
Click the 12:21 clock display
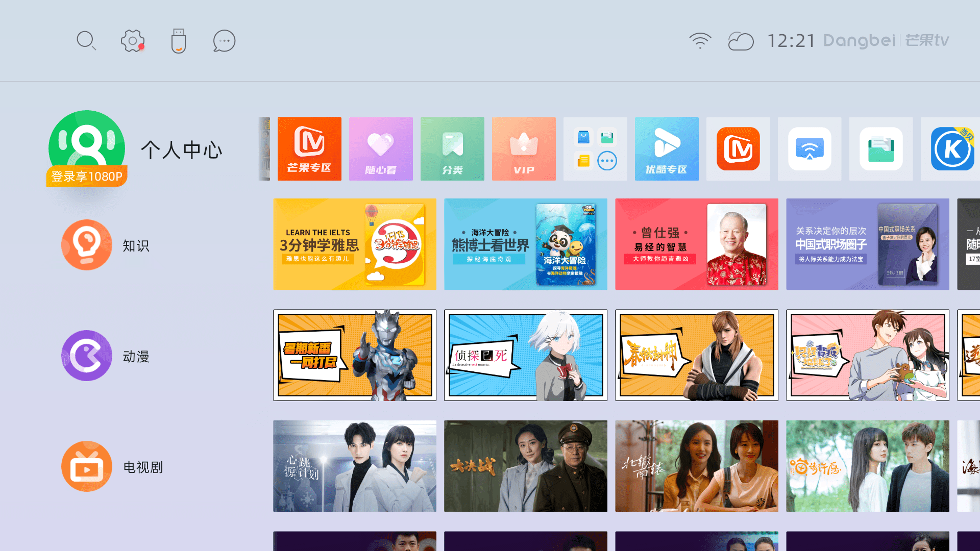click(791, 41)
